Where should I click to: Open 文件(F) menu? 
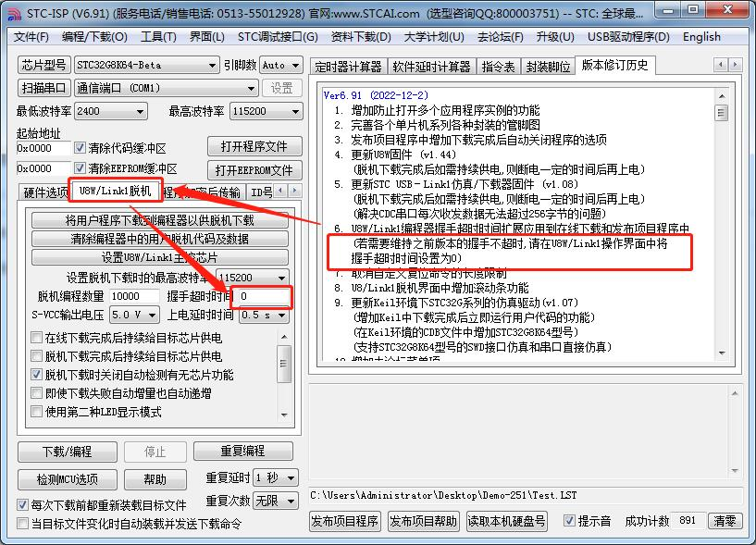point(31,37)
